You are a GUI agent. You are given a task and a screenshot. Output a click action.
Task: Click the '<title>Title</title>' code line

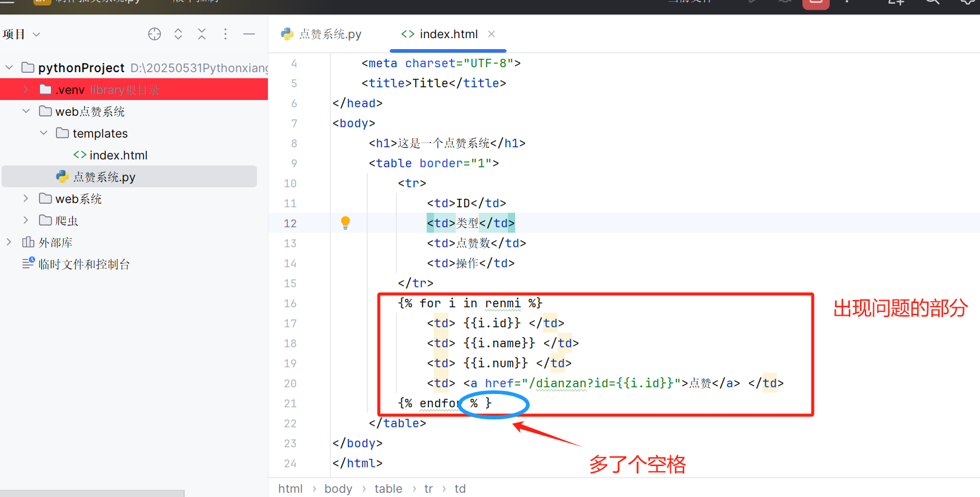point(434,83)
